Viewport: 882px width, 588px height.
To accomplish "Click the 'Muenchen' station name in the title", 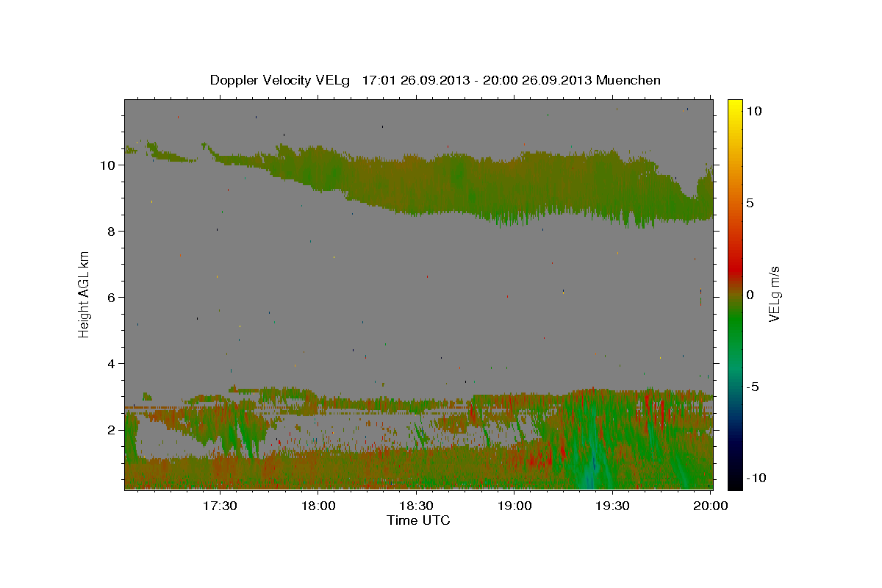I will 628,80.
